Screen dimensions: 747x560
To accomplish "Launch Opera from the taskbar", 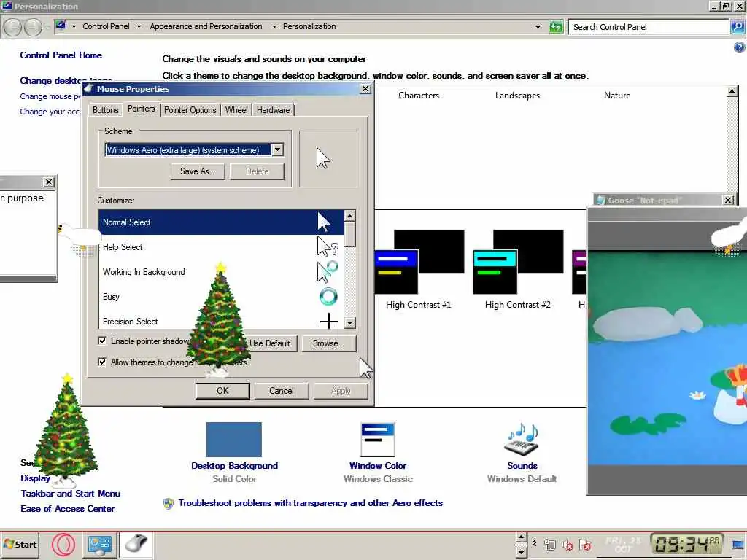I will point(63,544).
